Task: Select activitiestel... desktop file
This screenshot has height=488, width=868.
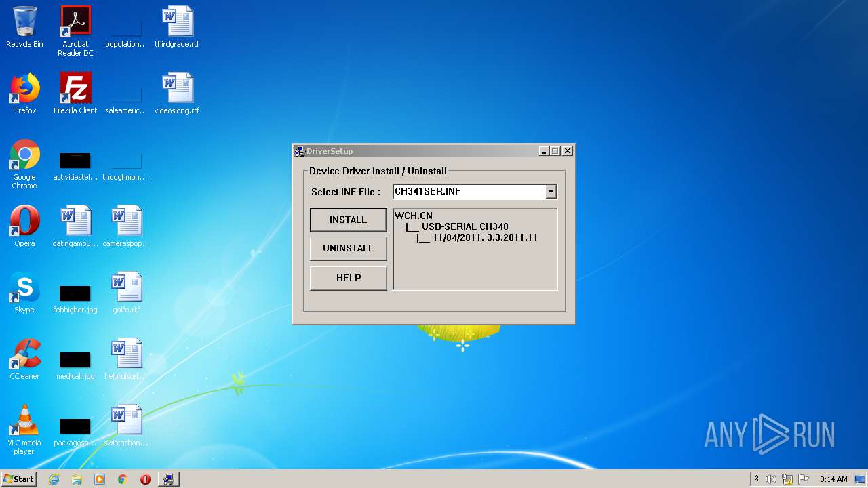Action: click(x=75, y=167)
